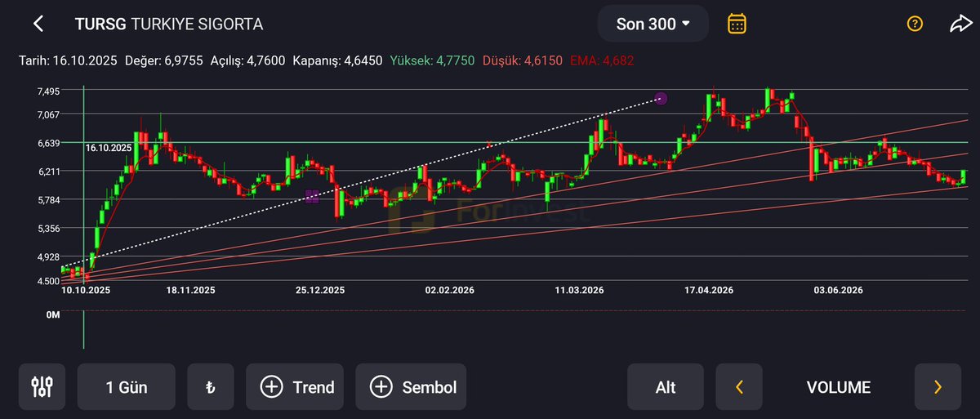Click the 11.03.2026 date axis label
Viewport: 980px width, 419px height.
click(579, 290)
